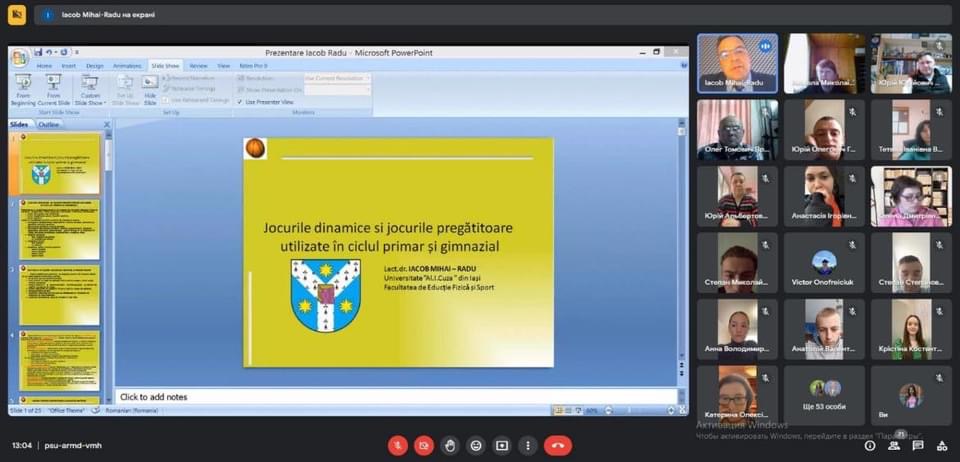Show the participants people panel
The width and height of the screenshot is (960, 462).
pos(894,446)
